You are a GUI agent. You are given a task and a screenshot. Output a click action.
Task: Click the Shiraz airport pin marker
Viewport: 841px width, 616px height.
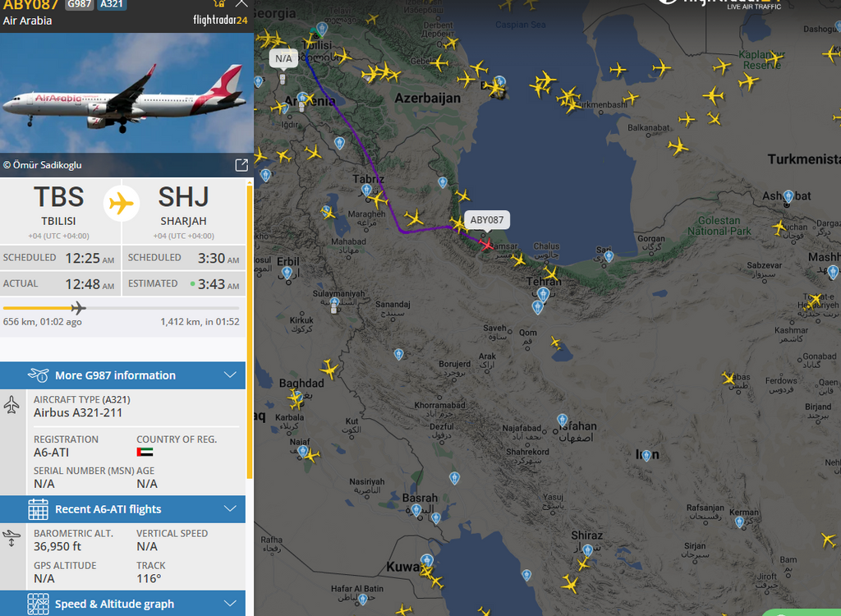click(x=588, y=550)
